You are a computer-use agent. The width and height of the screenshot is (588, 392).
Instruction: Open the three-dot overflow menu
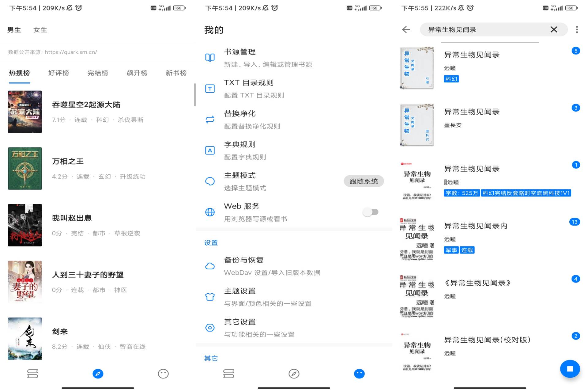tap(577, 29)
